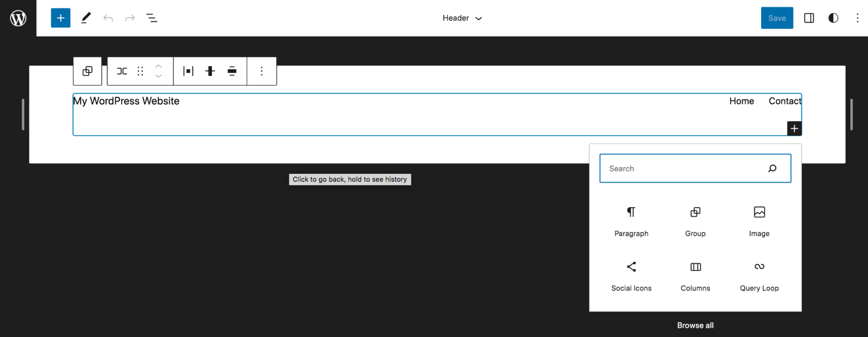Insert a Group block from inserter
This screenshot has width=868, height=337.
[695, 221]
